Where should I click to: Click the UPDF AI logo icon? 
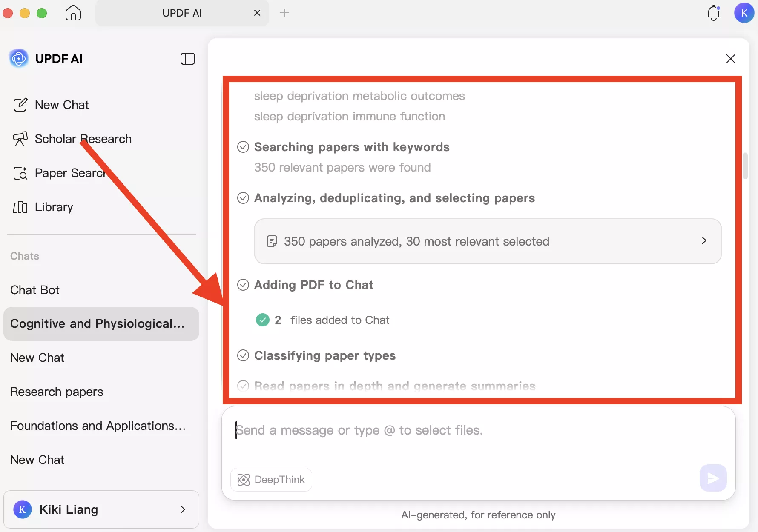[x=19, y=59]
